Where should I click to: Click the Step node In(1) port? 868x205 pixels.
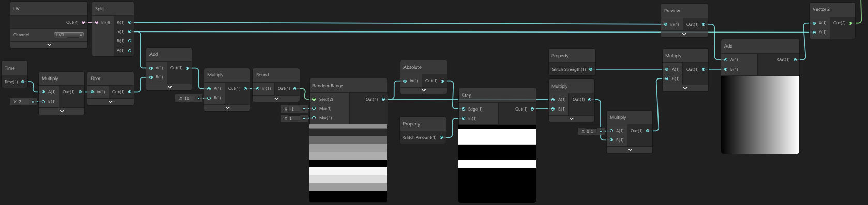coord(463,118)
